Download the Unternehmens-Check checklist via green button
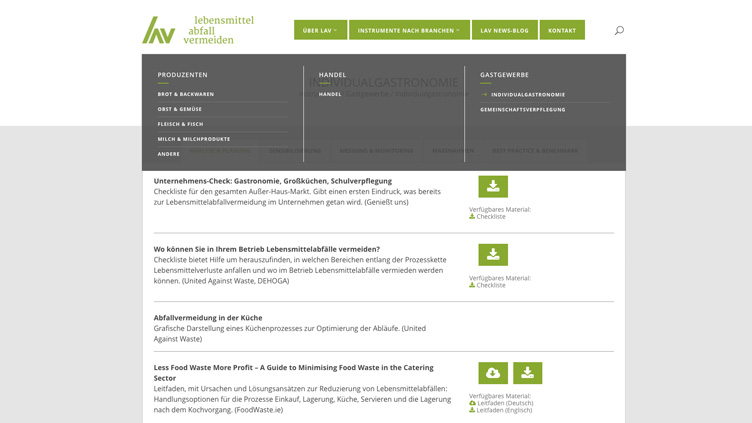 point(493,187)
